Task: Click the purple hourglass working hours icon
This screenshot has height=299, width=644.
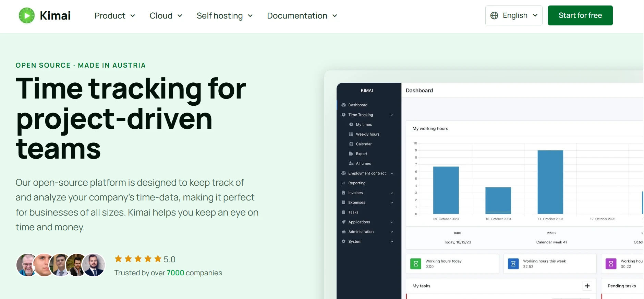Action: tap(611, 264)
